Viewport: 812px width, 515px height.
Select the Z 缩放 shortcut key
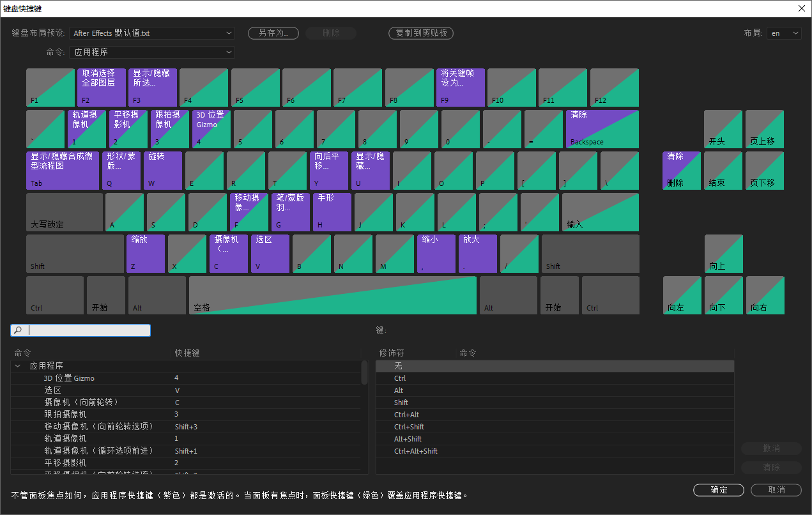(145, 253)
